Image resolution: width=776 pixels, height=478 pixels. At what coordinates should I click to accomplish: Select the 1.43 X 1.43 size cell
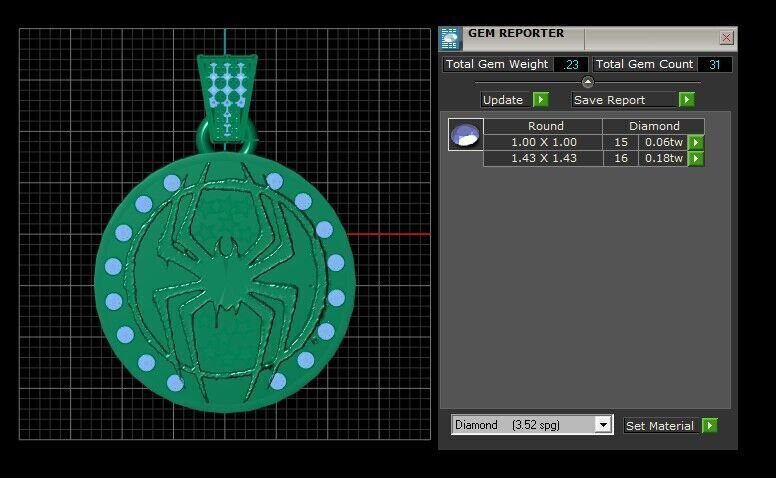coord(543,158)
